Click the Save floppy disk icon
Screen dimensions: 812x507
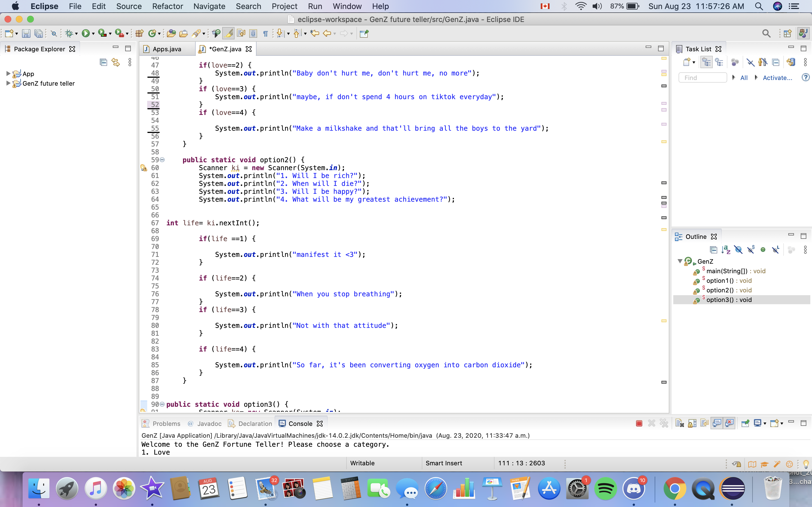tap(26, 33)
